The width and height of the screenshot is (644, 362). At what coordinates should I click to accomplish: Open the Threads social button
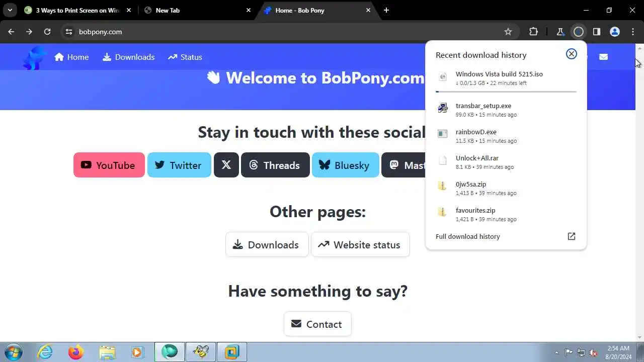[275, 165]
